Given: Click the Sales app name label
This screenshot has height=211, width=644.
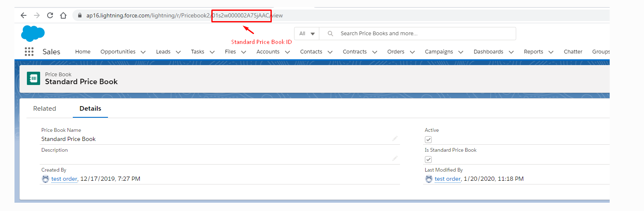Looking at the screenshot, I should pyautogui.click(x=51, y=52).
